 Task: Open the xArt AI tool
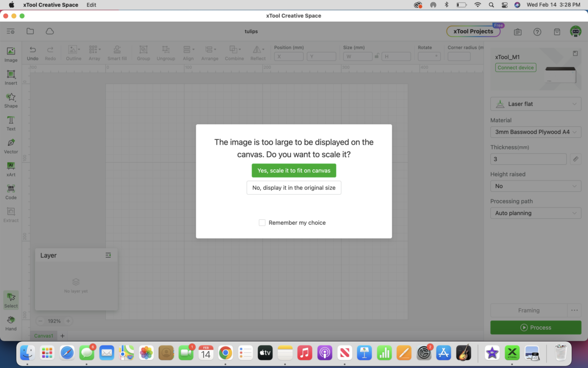(11, 169)
